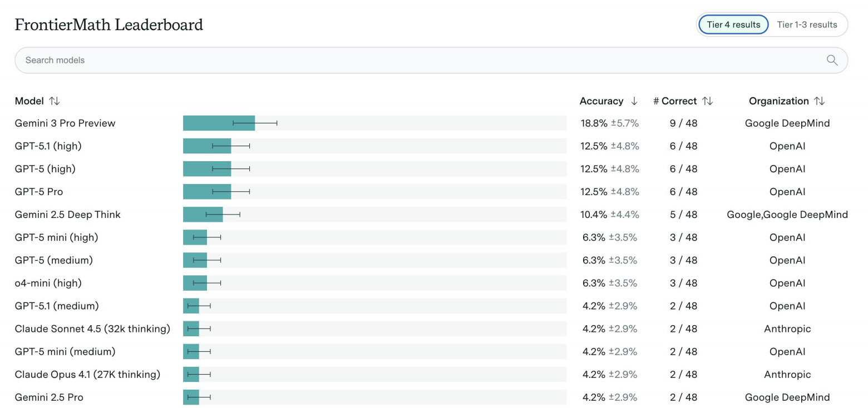Click sort arrows next to # Correct

pyautogui.click(x=707, y=101)
